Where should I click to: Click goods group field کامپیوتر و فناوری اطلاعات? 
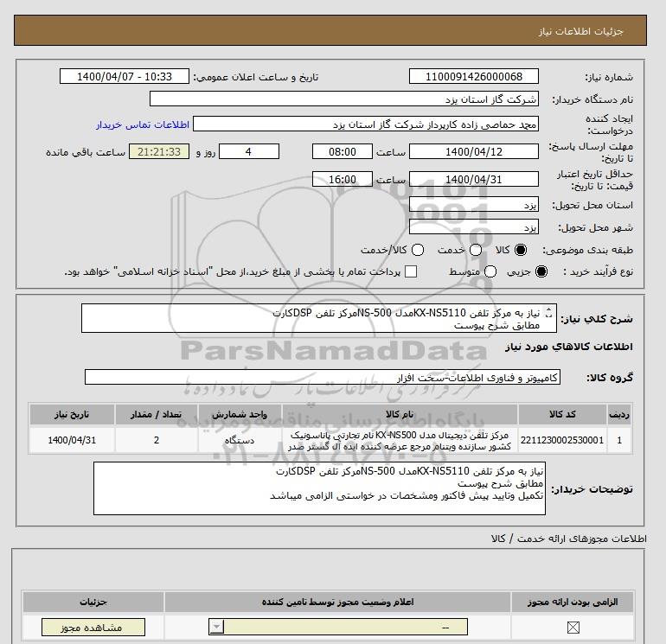point(323,377)
